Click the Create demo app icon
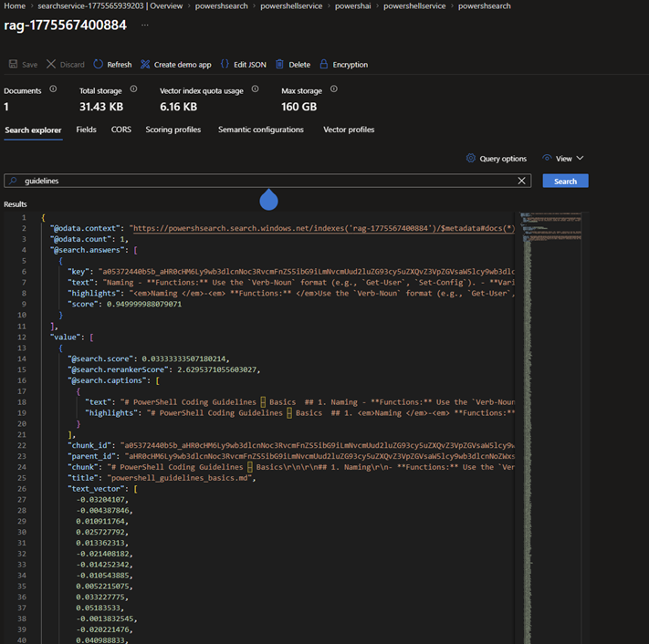The height and width of the screenshot is (644, 649). tap(146, 65)
